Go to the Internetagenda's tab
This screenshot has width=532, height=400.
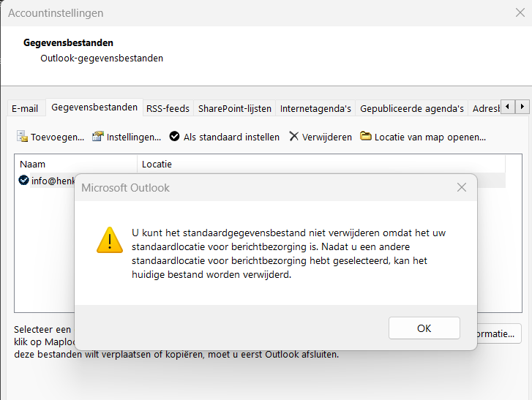click(315, 108)
